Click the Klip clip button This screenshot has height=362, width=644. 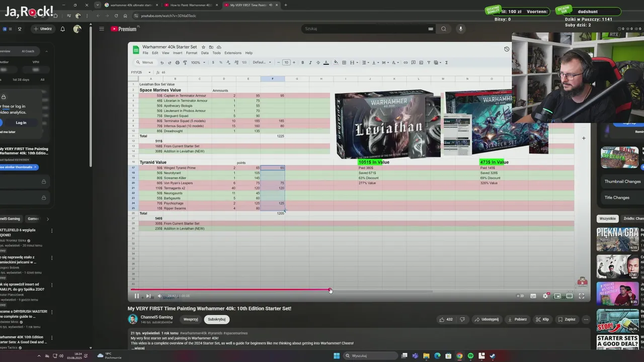(x=542, y=319)
